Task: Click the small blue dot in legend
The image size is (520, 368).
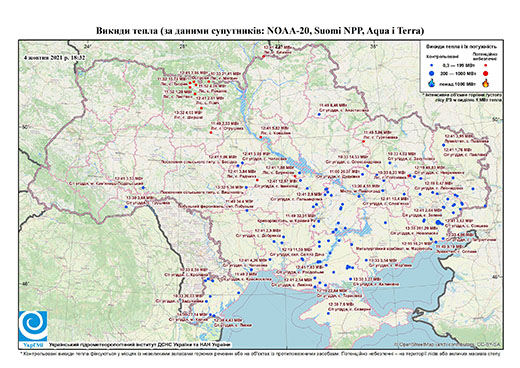Action: pyautogui.click(x=432, y=65)
